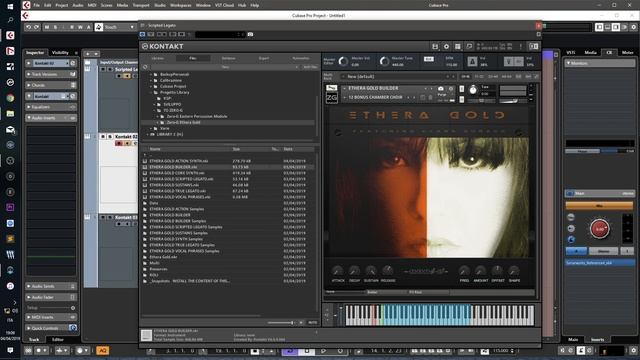
Task: Toggle Kontakt browser panel button at header right
Action: point(533,47)
